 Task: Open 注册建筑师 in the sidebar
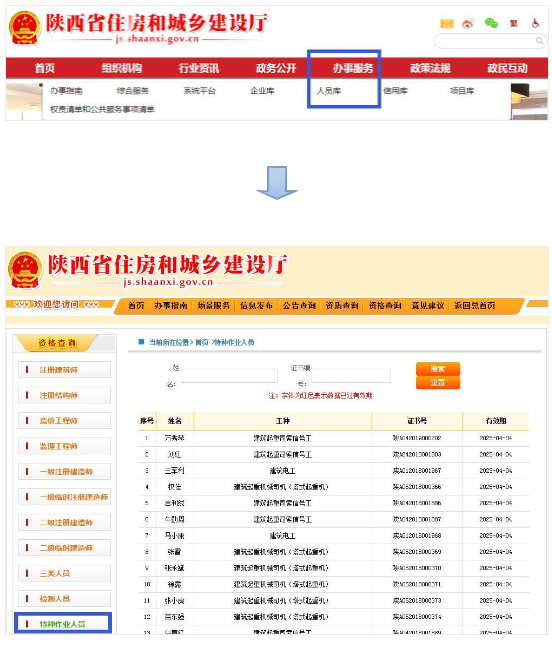(64, 370)
